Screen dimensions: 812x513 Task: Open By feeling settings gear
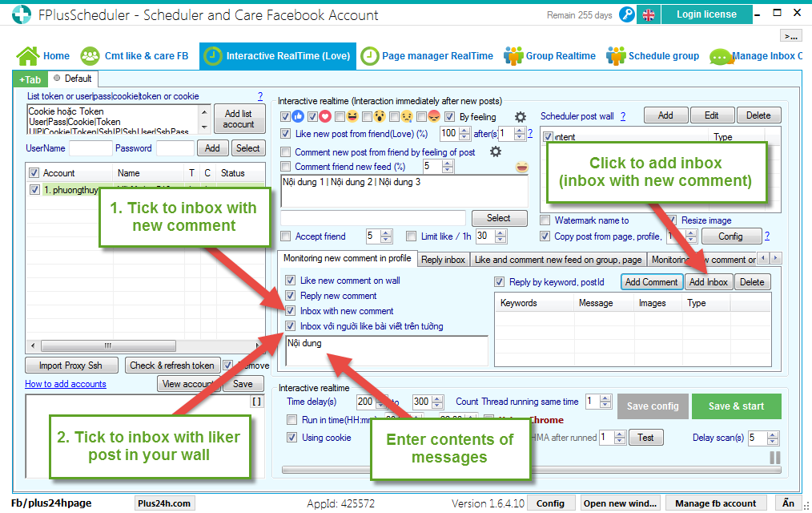tap(520, 116)
